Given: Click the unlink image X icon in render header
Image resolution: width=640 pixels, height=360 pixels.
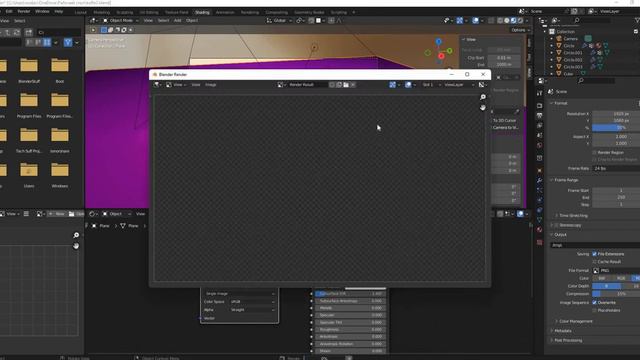Looking at the screenshot, I should tap(353, 85).
